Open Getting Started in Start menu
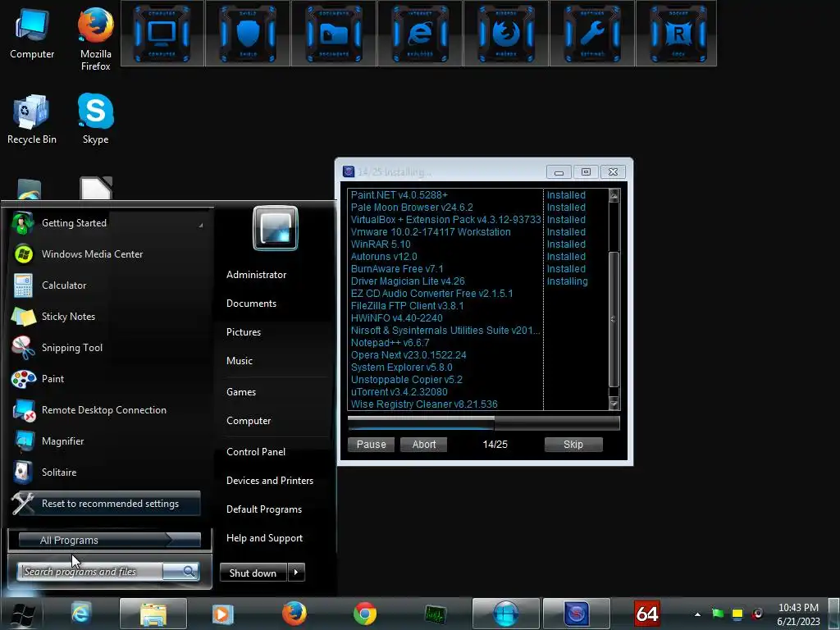The width and height of the screenshot is (840, 630). coord(107,223)
